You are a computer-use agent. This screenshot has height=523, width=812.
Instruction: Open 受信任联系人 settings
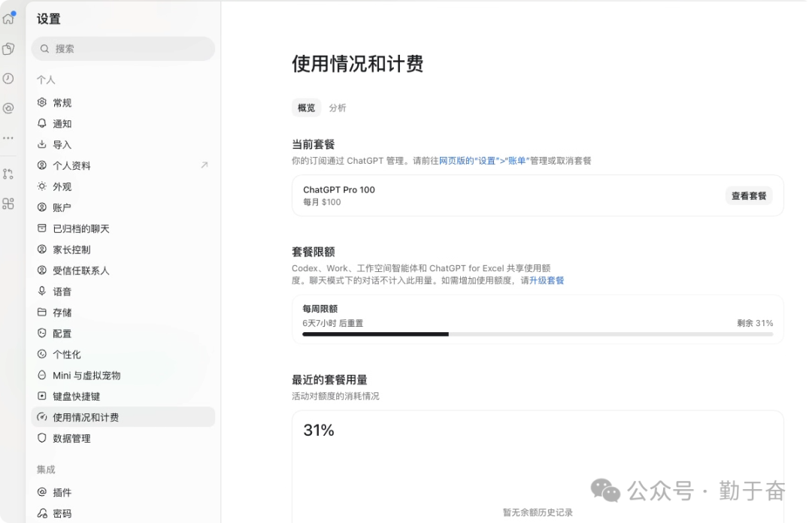[x=123, y=271]
